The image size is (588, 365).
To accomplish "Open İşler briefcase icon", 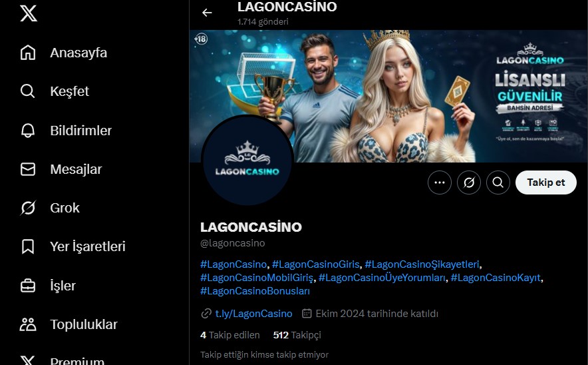I will 28,286.
